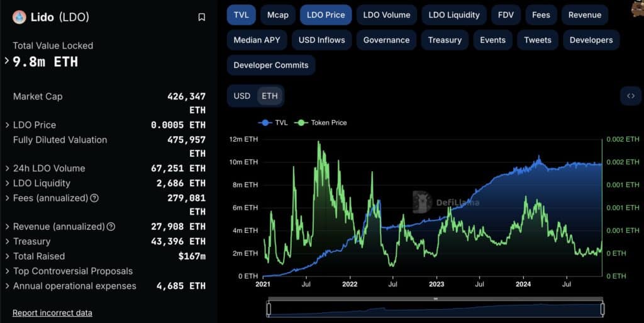This screenshot has width=644, height=323.
Task: Click the Fully Diluted Valuation value 475,957
Action: coord(186,140)
